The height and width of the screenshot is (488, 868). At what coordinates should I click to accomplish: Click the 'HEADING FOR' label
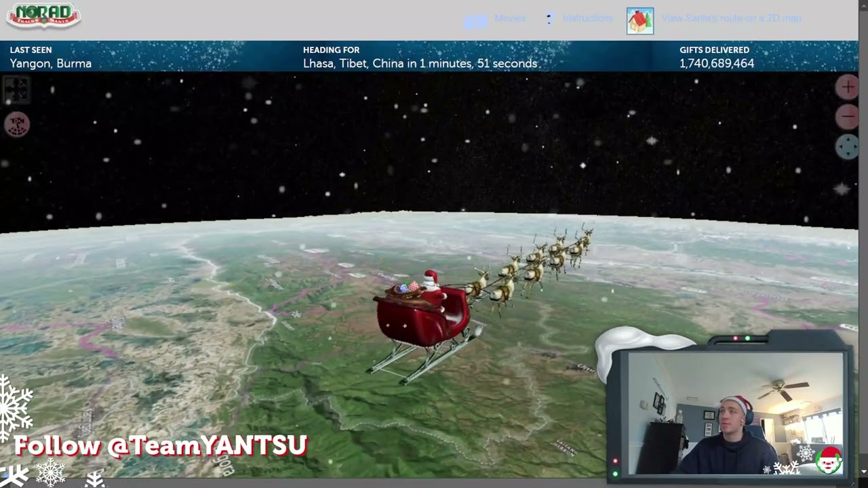click(x=331, y=50)
